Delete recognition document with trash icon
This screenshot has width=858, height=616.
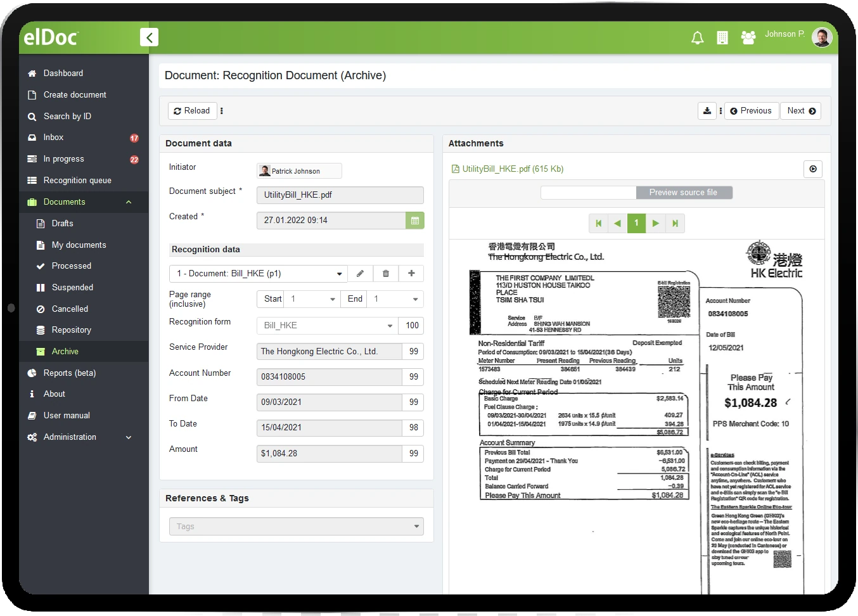click(x=386, y=274)
